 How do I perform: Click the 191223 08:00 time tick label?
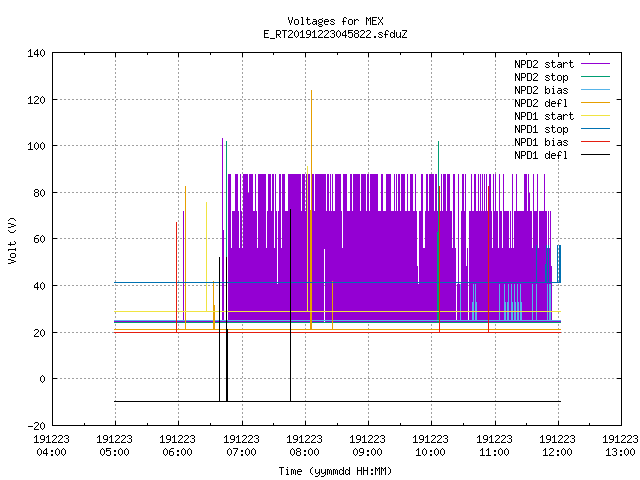[304, 446]
